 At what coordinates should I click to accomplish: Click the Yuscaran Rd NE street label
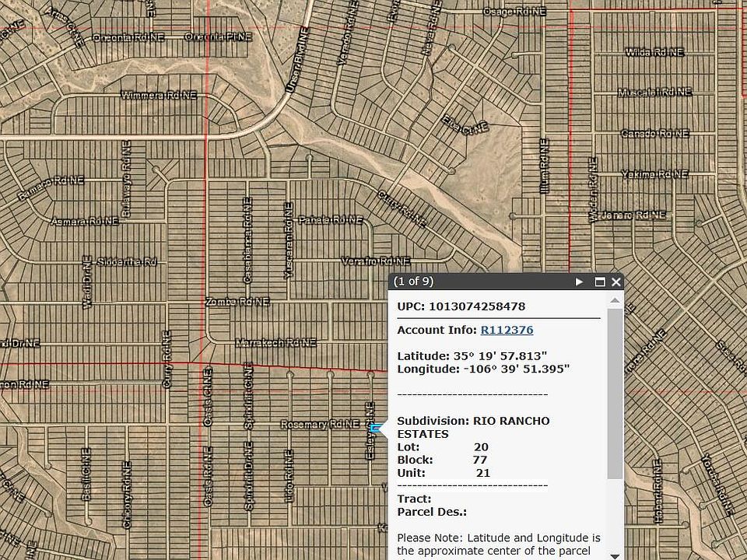click(x=288, y=240)
